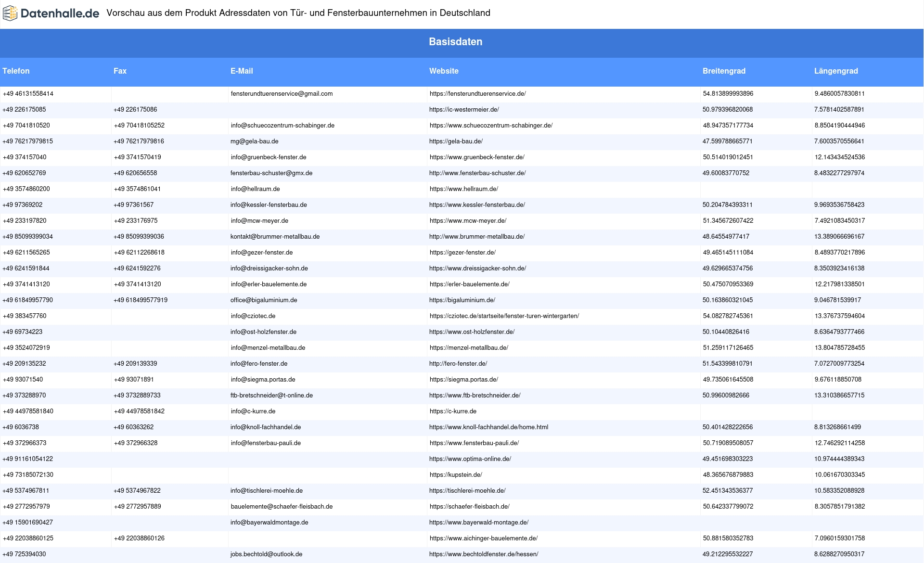This screenshot has height=563, width=924.
Task: Click website https://kupstein.de/
Action: click(x=456, y=475)
